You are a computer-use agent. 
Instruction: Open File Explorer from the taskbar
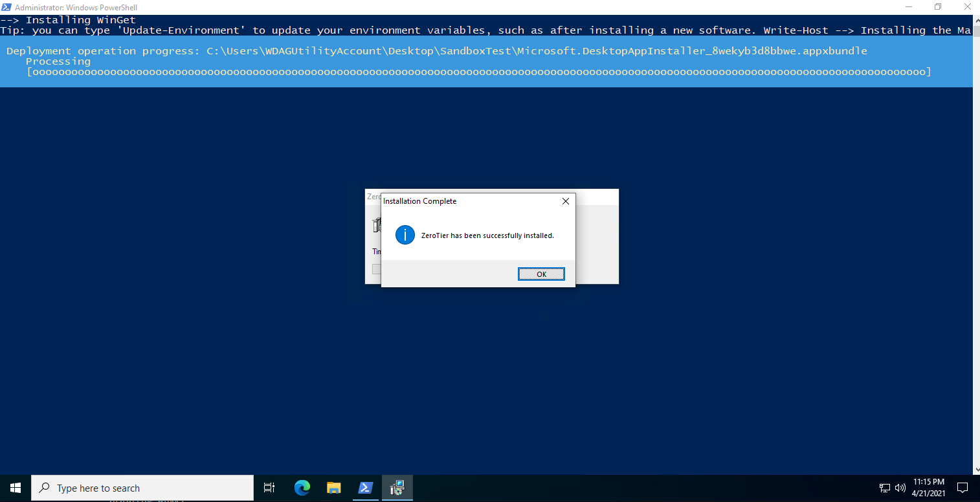point(333,487)
